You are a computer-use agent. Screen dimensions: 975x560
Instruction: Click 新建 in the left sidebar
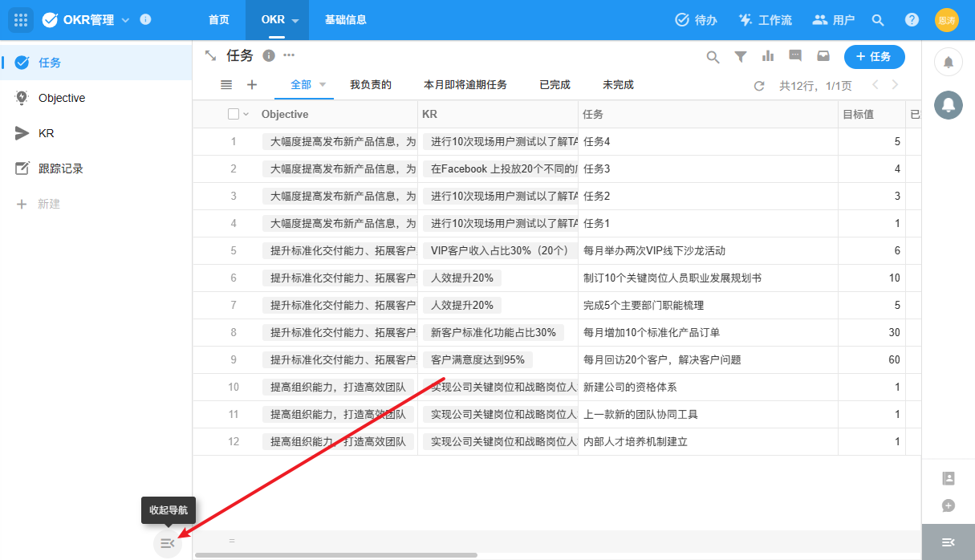point(49,204)
